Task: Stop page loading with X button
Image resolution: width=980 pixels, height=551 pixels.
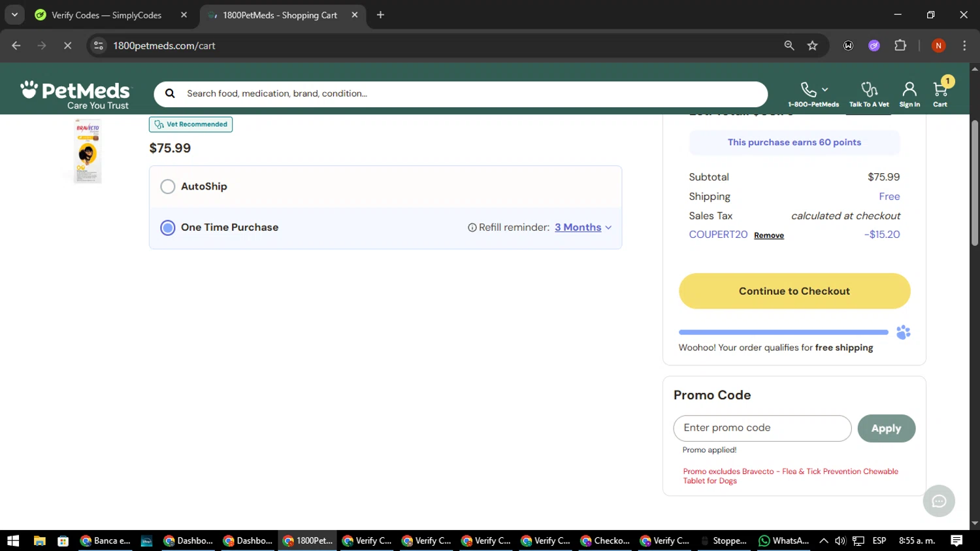Action: tap(67, 46)
